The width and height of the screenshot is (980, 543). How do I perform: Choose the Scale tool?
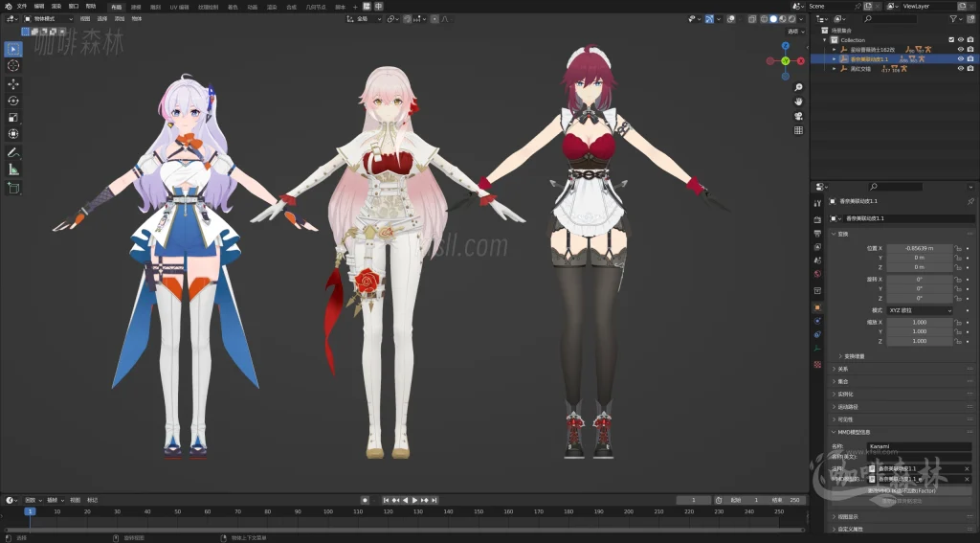tap(13, 118)
